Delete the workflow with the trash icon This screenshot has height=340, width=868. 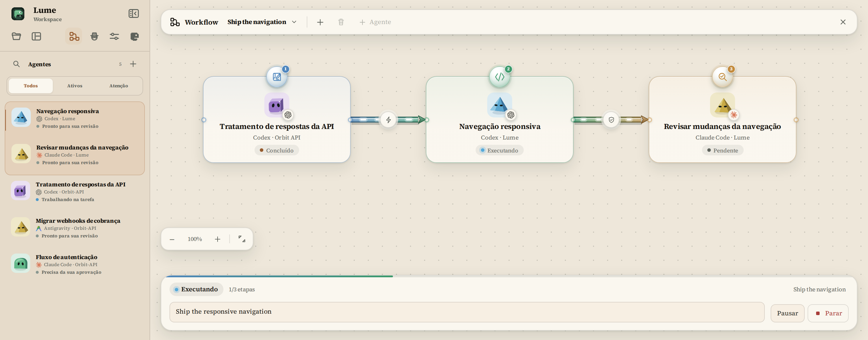341,22
